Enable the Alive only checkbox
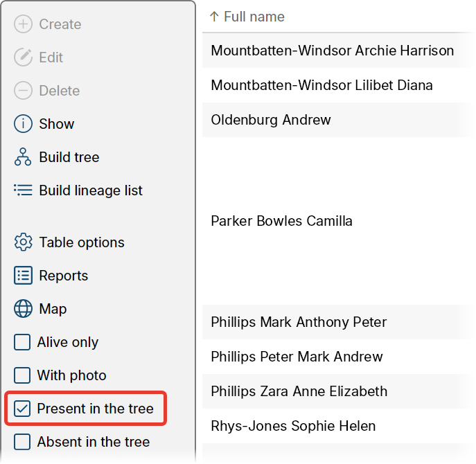The image size is (476, 464). [x=23, y=342]
